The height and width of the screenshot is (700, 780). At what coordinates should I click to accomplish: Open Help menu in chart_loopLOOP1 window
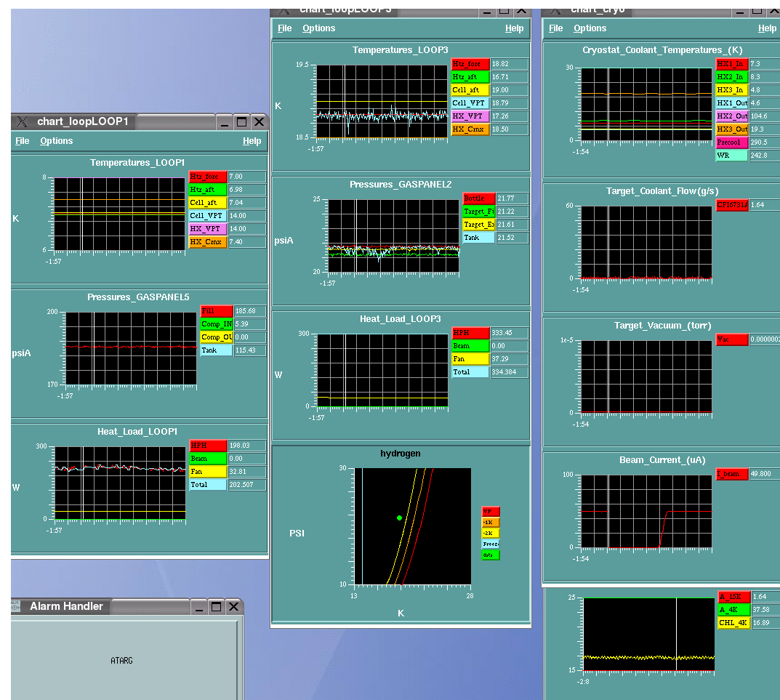pos(252,141)
